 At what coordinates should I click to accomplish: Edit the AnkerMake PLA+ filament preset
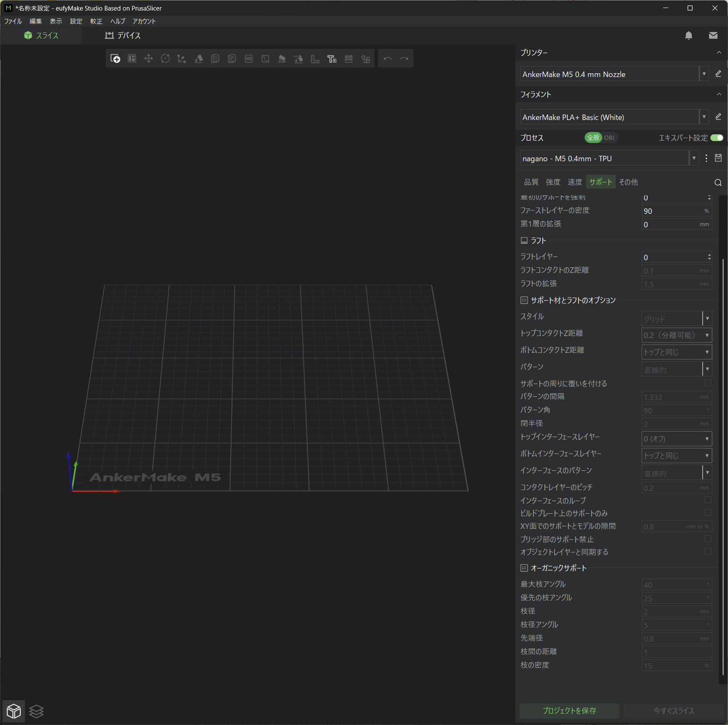[x=718, y=117]
